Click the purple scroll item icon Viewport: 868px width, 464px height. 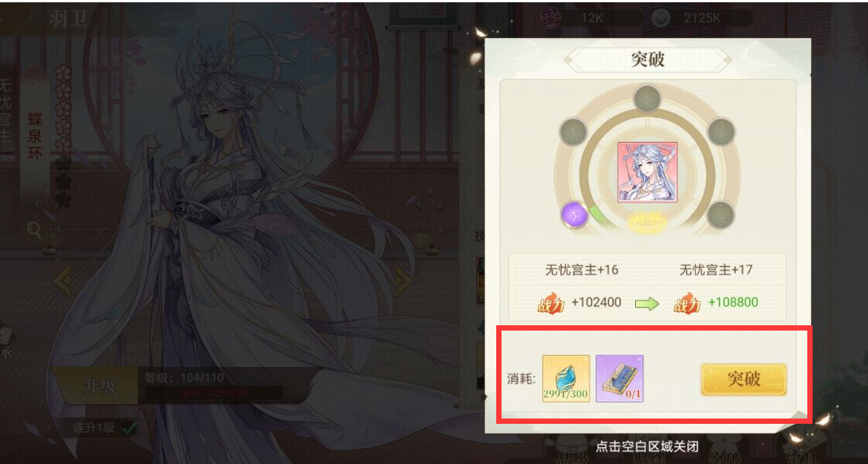coord(619,378)
